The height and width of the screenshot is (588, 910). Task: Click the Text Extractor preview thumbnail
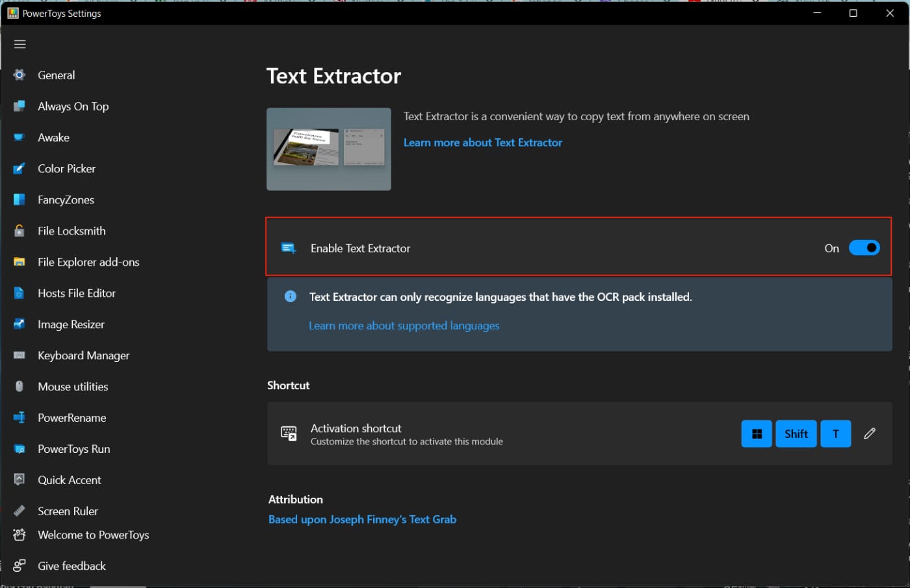[x=329, y=149]
